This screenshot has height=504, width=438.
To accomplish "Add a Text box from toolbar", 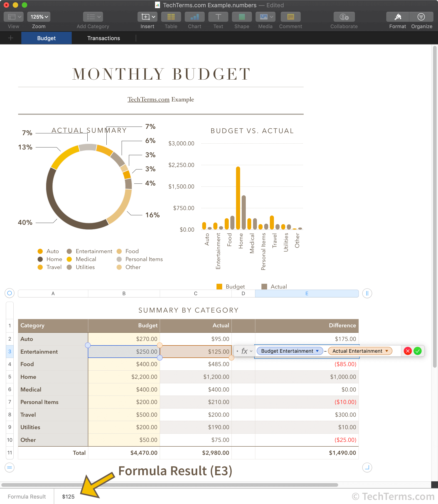I will pos(218,17).
